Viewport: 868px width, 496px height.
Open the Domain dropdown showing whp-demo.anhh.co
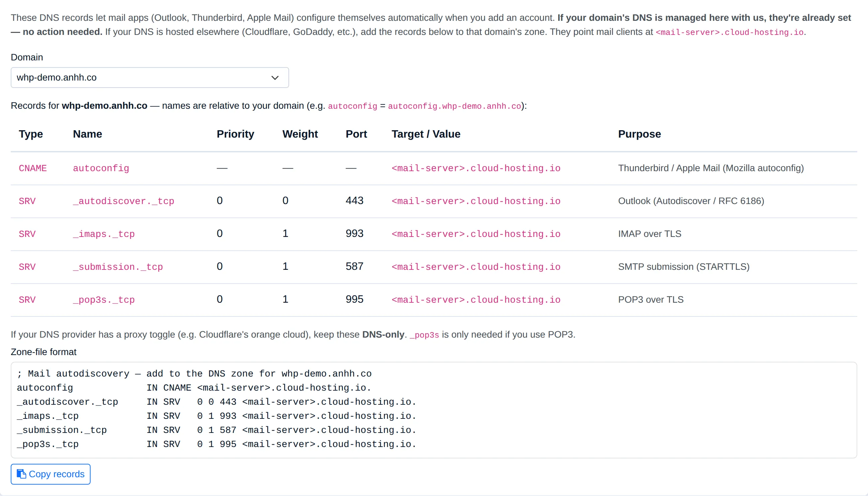click(150, 78)
